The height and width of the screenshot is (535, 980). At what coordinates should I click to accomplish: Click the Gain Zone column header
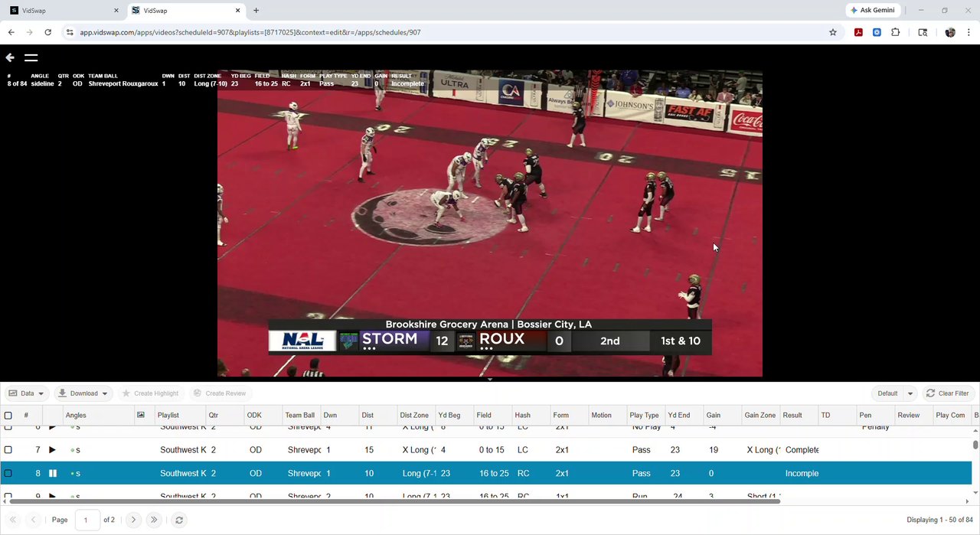pyautogui.click(x=760, y=416)
